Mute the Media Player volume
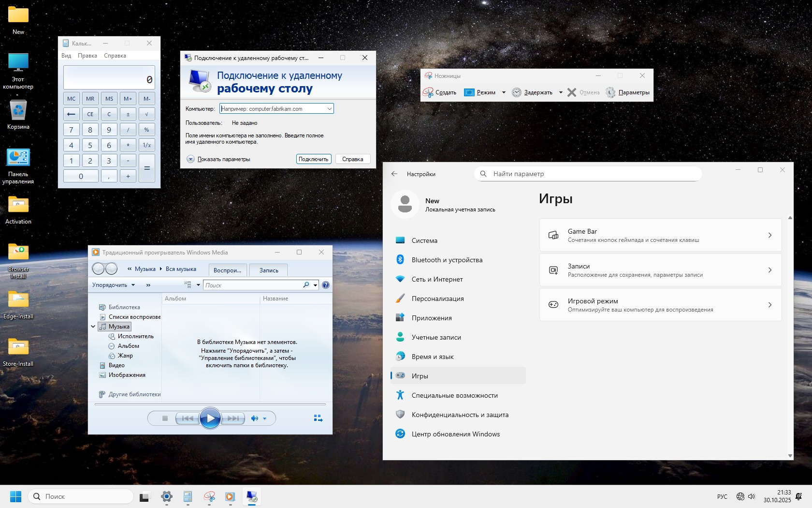 [254, 418]
